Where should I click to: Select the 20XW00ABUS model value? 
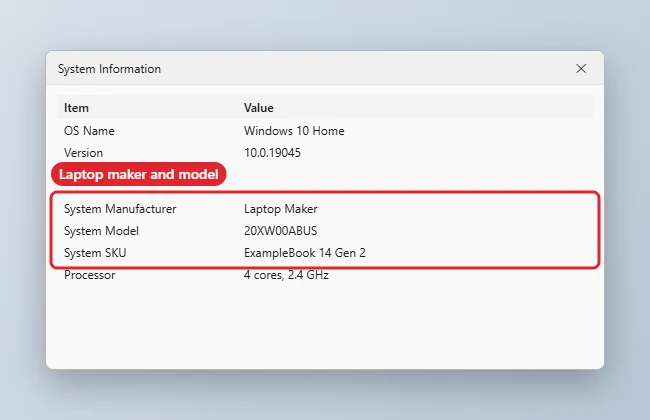pyautogui.click(x=281, y=231)
